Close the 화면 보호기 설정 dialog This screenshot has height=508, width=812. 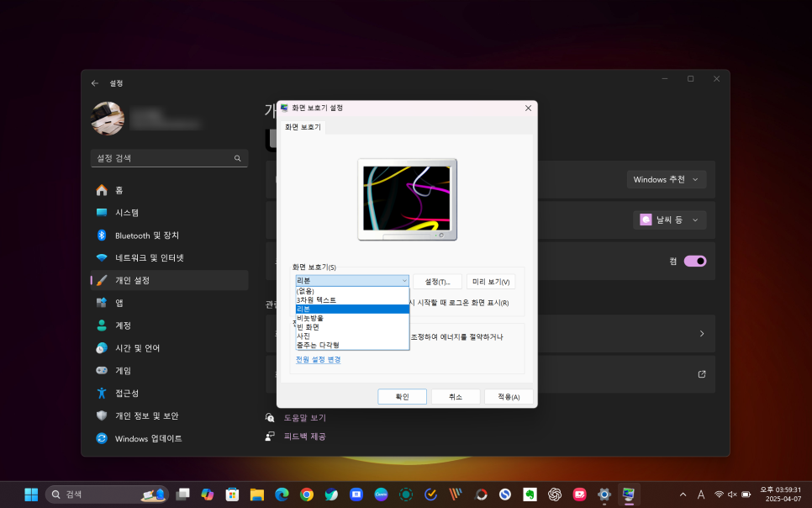(528, 108)
